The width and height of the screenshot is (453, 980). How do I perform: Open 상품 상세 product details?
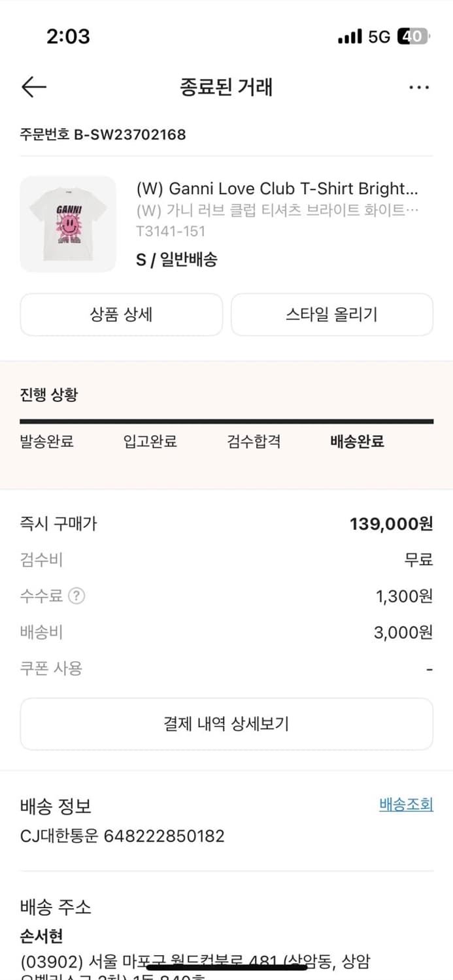pyautogui.click(x=121, y=314)
